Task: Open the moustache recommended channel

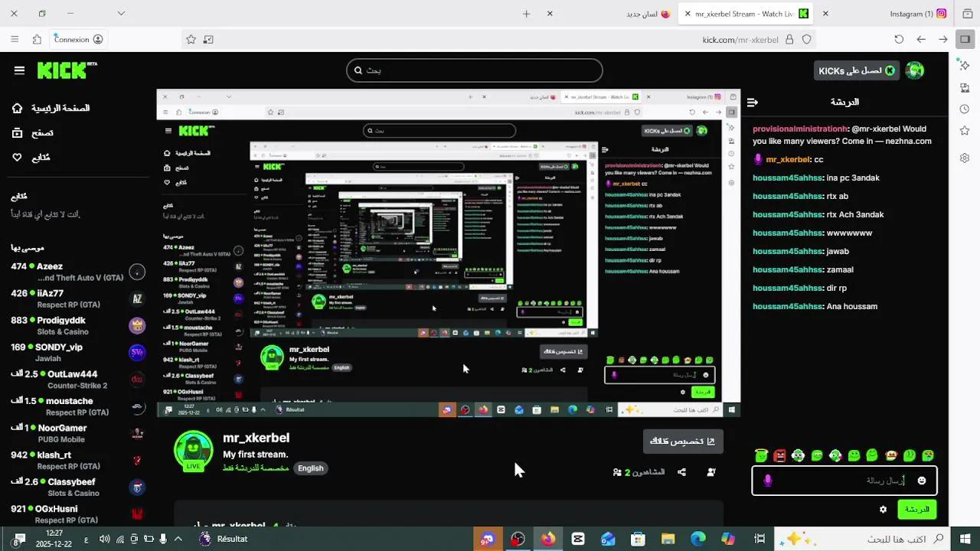Action: [x=77, y=406]
